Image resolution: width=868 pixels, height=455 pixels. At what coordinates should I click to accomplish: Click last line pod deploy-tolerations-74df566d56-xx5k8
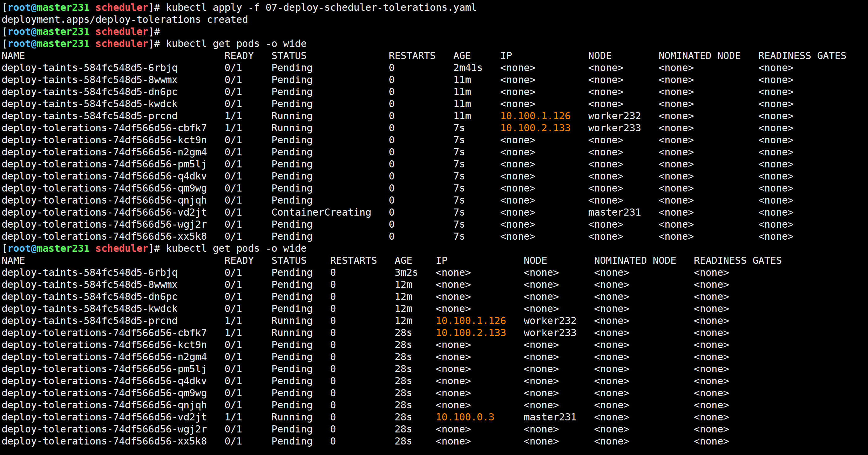pyautogui.click(x=104, y=441)
